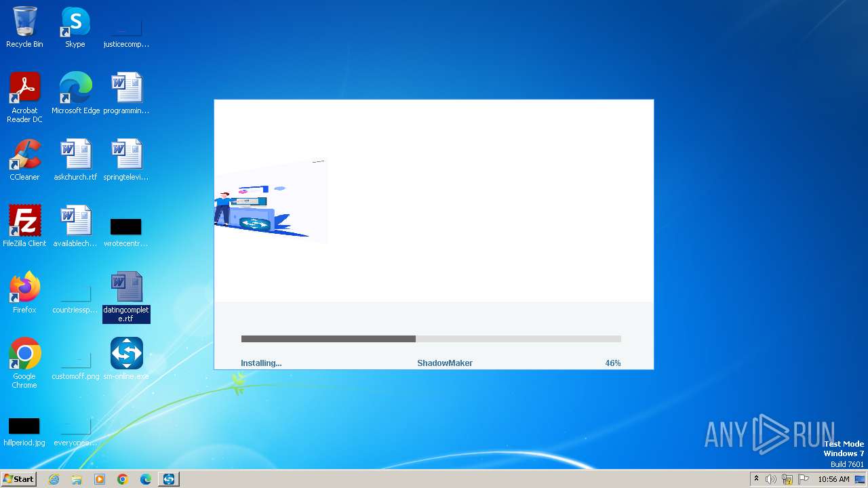Open the Firefox desktop shortcut
The height and width of the screenshot is (488, 868).
(24, 293)
